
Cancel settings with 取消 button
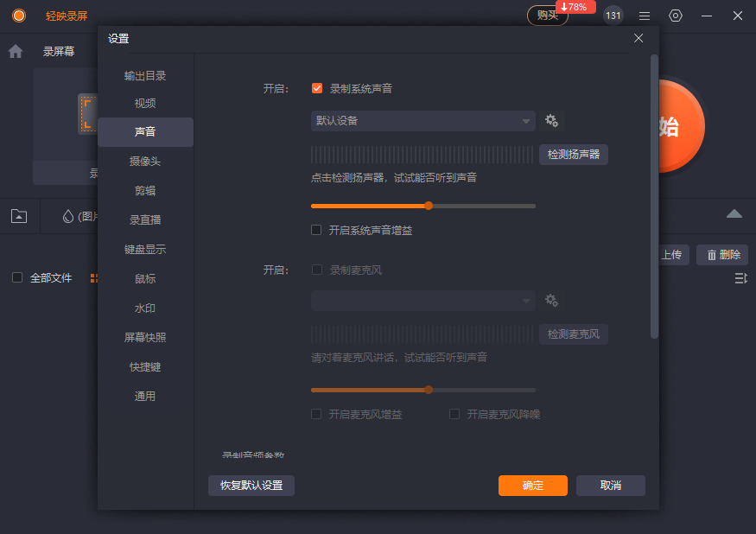[610, 486]
